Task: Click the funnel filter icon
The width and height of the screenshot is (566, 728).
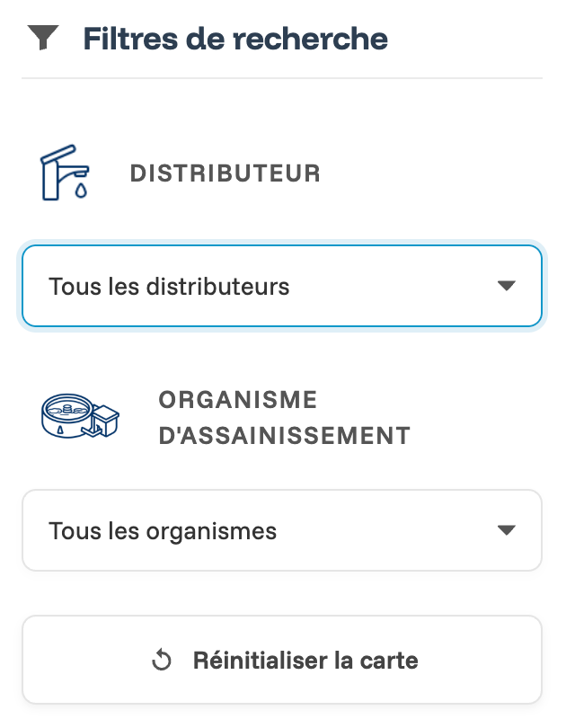Action: click(x=43, y=39)
